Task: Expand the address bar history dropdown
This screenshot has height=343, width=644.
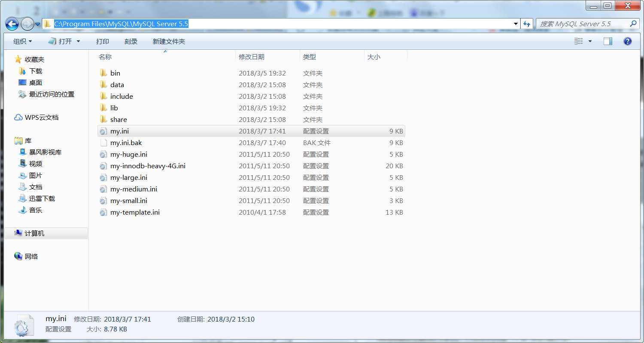Action: point(516,24)
